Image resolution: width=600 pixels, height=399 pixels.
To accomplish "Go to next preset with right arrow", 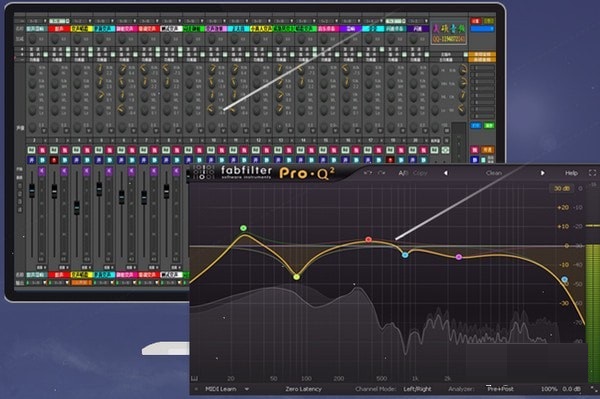I will [542, 173].
